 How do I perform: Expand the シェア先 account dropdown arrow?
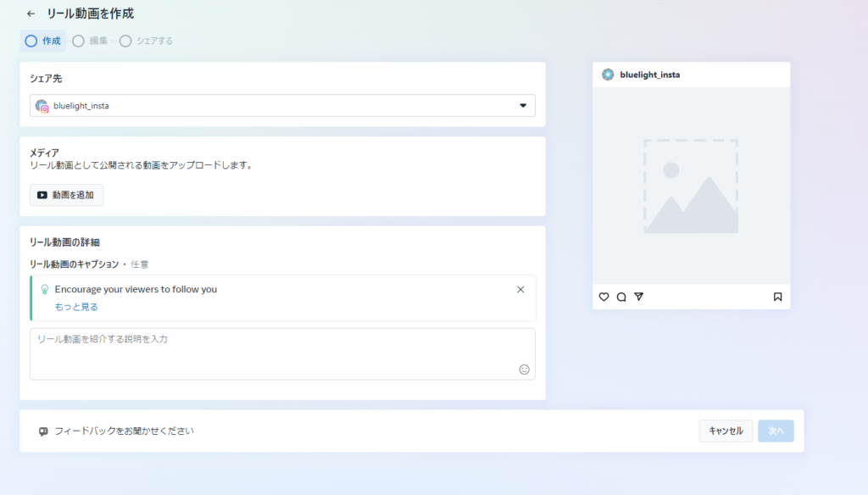(522, 106)
